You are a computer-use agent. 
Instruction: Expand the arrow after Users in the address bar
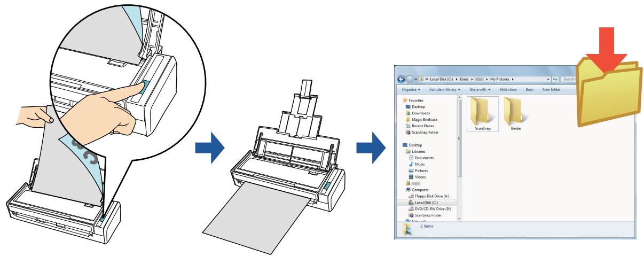472,80
